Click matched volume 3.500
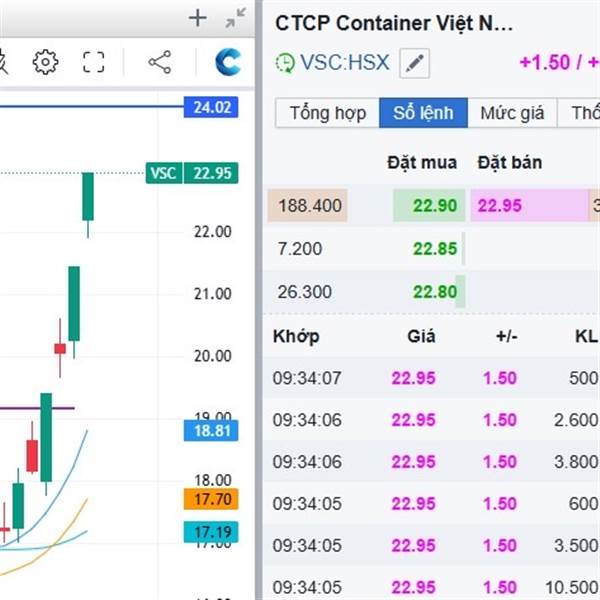This screenshot has width=600, height=600. (x=576, y=545)
